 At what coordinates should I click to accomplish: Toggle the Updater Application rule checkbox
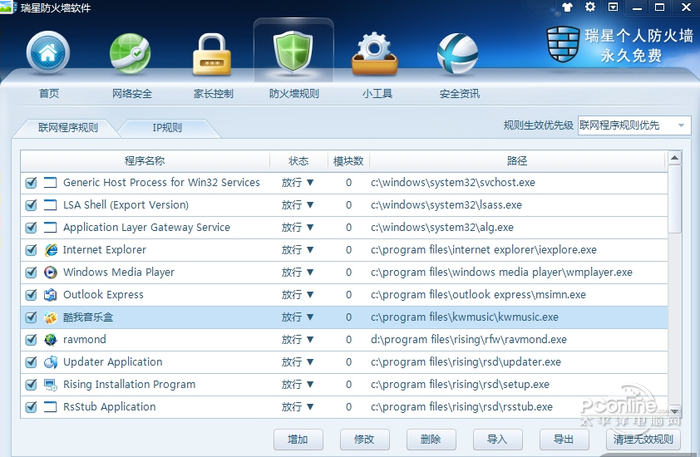(31, 362)
